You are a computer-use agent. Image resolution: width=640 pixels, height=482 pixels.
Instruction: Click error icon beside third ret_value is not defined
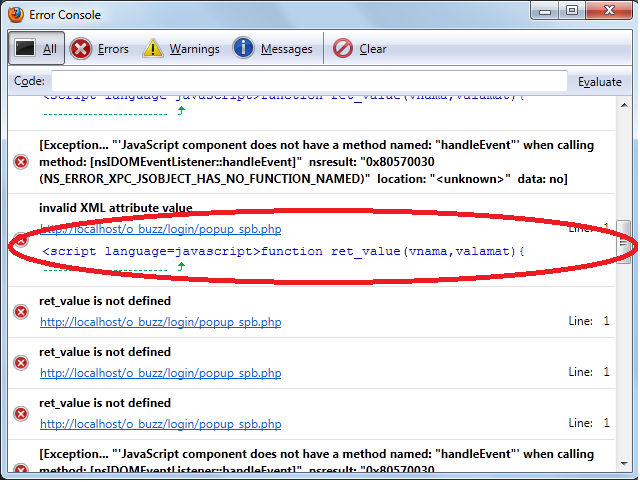coord(21,414)
